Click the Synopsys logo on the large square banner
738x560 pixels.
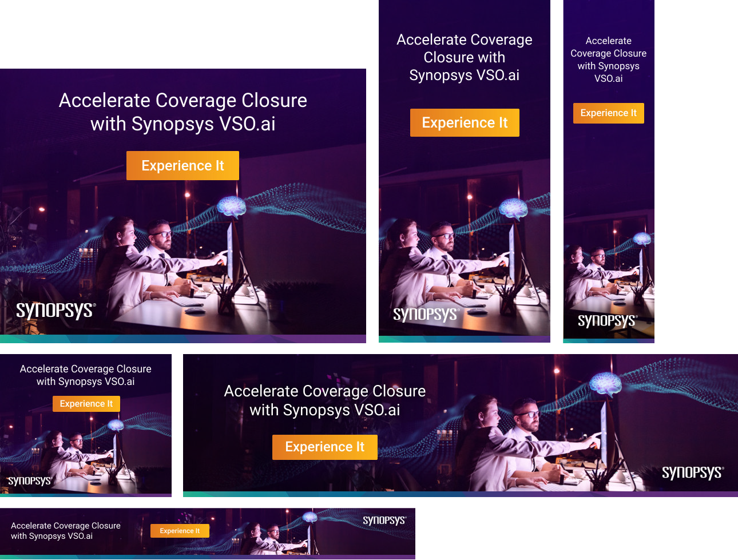56,311
